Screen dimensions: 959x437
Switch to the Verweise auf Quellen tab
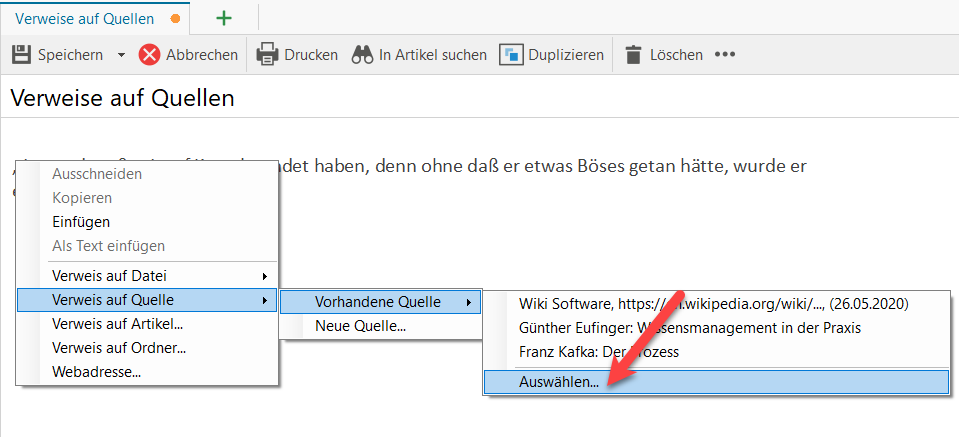(x=84, y=18)
